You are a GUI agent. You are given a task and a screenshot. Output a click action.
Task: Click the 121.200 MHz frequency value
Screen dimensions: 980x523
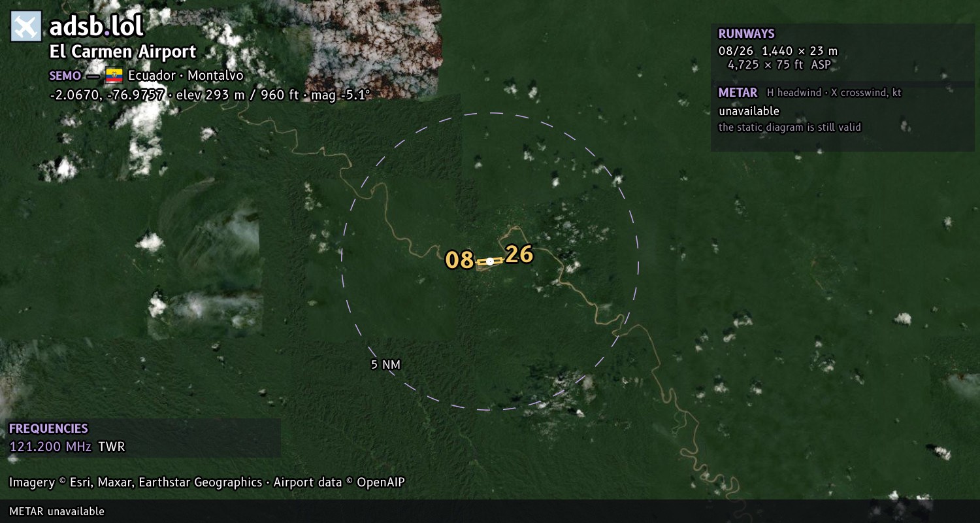(x=50, y=447)
